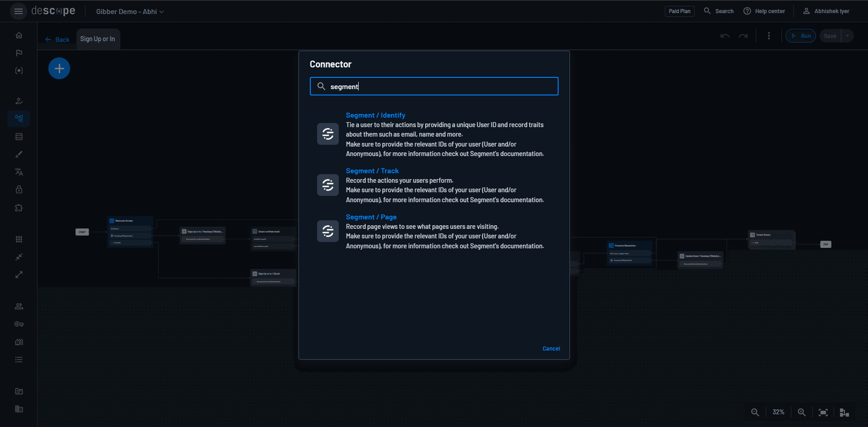Choose the Segment / Track connector
Image resolution: width=868 pixels, height=427 pixels.
(x=372, y=171)
